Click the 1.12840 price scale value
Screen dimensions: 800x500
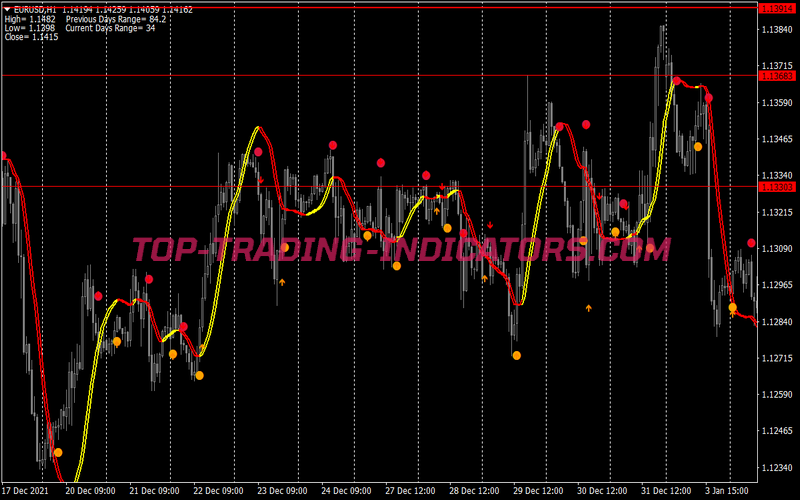click(777, 321)
